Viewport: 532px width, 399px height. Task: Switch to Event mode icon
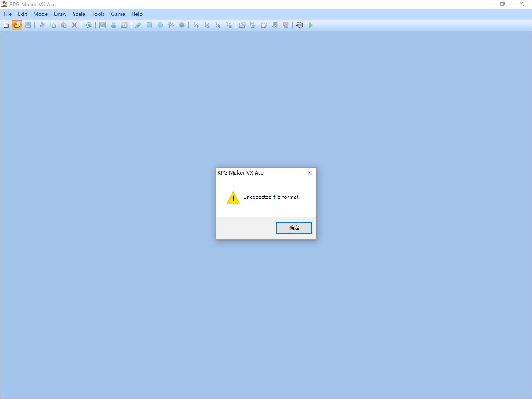(113, 25)
